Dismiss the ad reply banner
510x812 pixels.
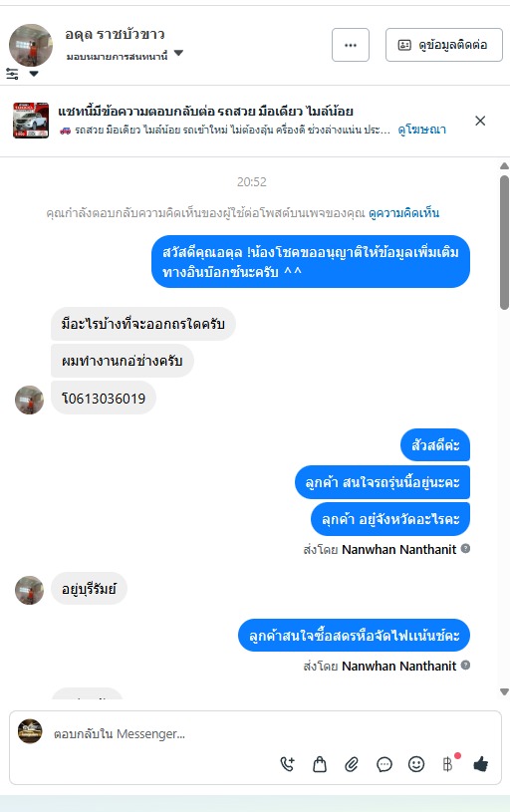480,121
